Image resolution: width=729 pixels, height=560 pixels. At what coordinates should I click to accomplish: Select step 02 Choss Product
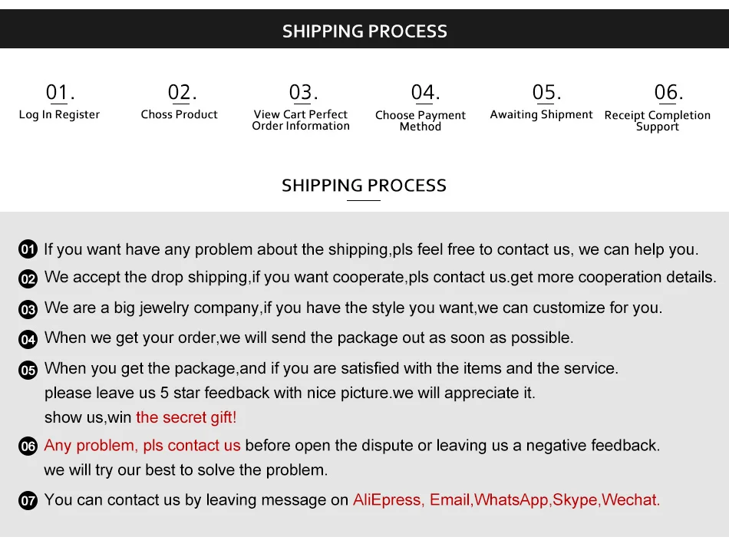(x=180, y=104)
